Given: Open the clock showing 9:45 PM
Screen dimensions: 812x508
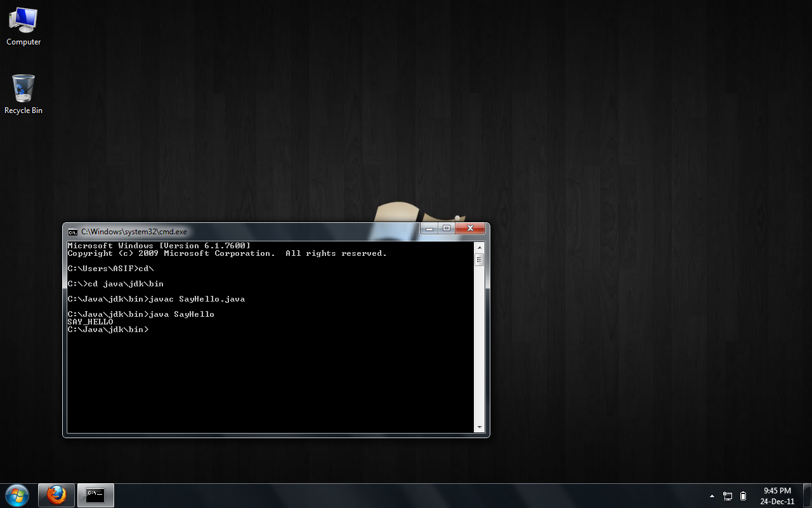Looking at the screenshot, I should pyautogui.click(x=777, y=496).
